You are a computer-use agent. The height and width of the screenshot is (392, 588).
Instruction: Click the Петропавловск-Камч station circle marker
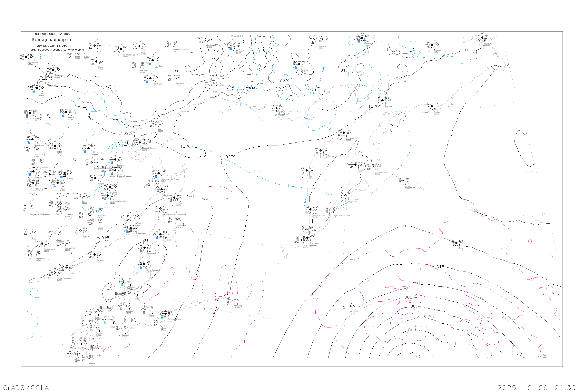(x=330, y=210)
